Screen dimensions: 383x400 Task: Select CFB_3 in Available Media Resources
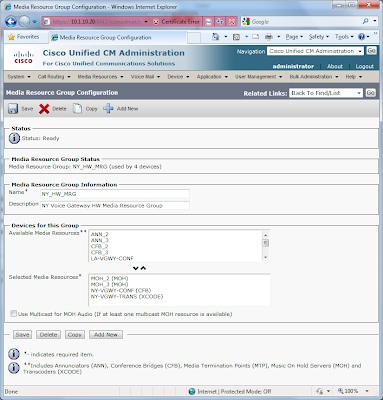pos(100,252)
